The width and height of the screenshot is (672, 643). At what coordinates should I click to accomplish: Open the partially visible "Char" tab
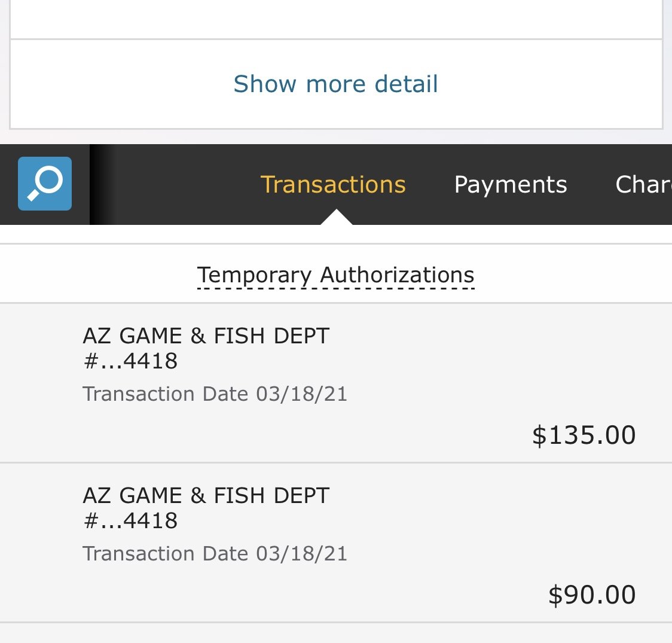(x=643, y=184)
